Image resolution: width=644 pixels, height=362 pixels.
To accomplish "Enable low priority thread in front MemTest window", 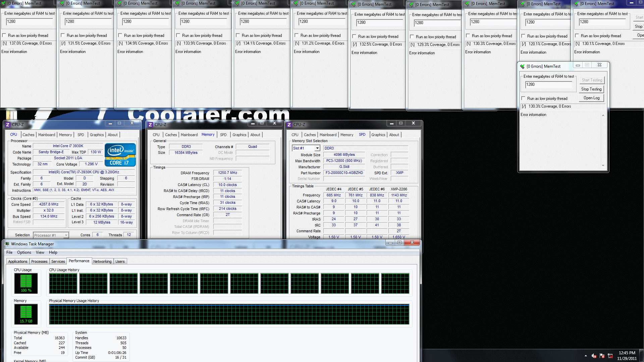I will click(x=523, y=98).
